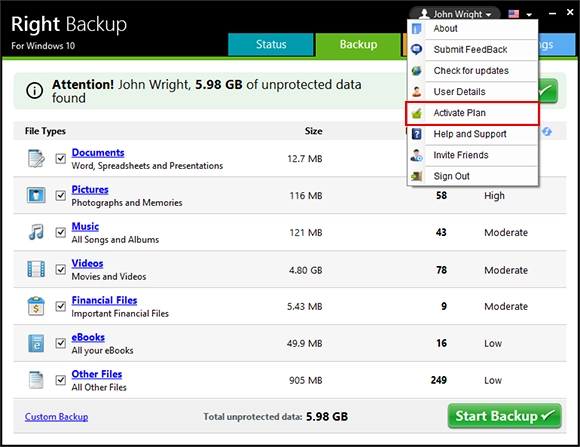Choose Check for updates menu entry

(x=472, y=71)
